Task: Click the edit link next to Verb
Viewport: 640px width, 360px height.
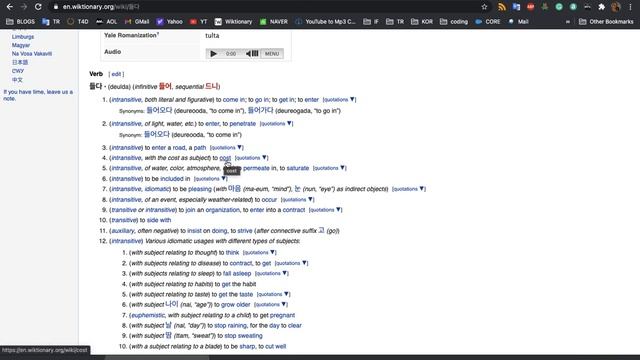Action: [116, 74]
